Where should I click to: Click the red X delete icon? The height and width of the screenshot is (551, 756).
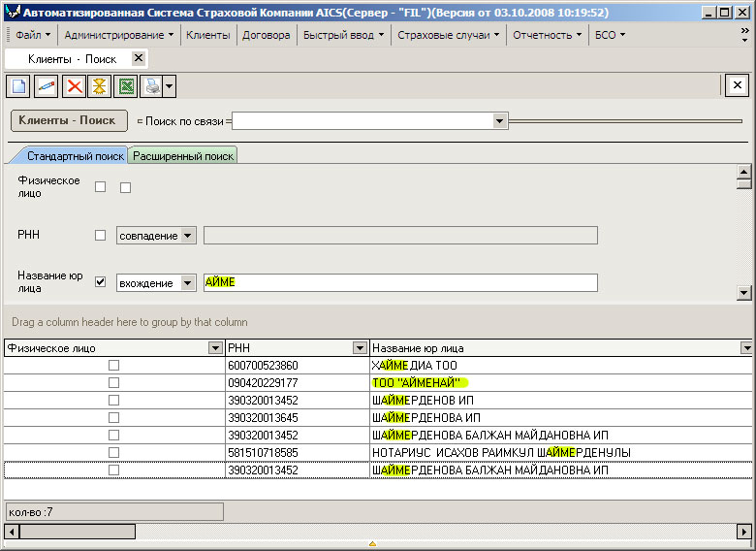pos(73,86)
